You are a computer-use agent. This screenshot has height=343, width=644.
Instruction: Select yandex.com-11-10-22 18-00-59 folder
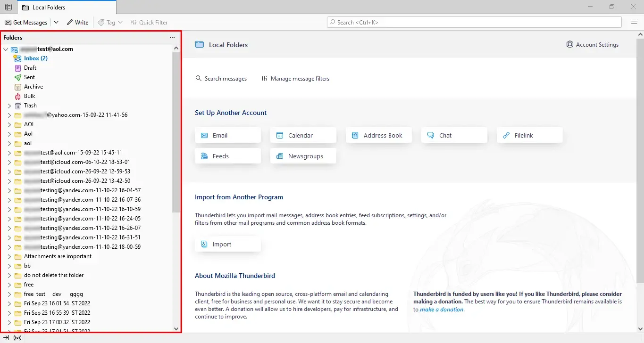point(82,247)
